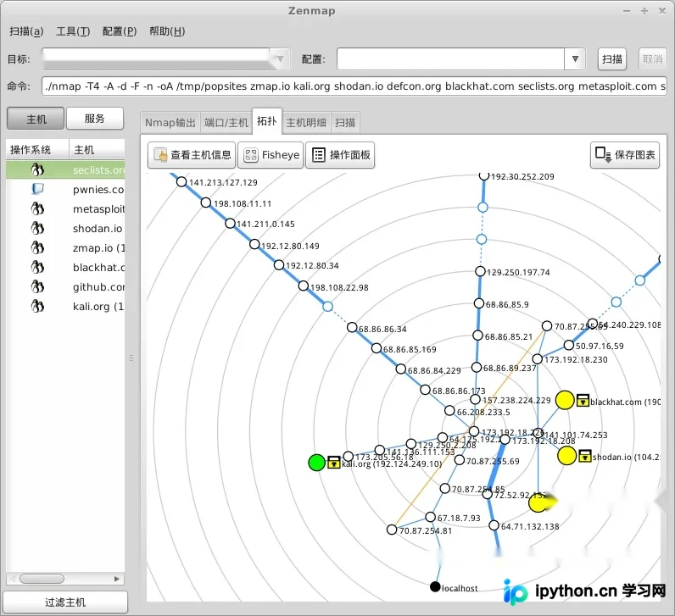Click the penguin icon beside blackhat host
The image size is (675, 616).
37,267
